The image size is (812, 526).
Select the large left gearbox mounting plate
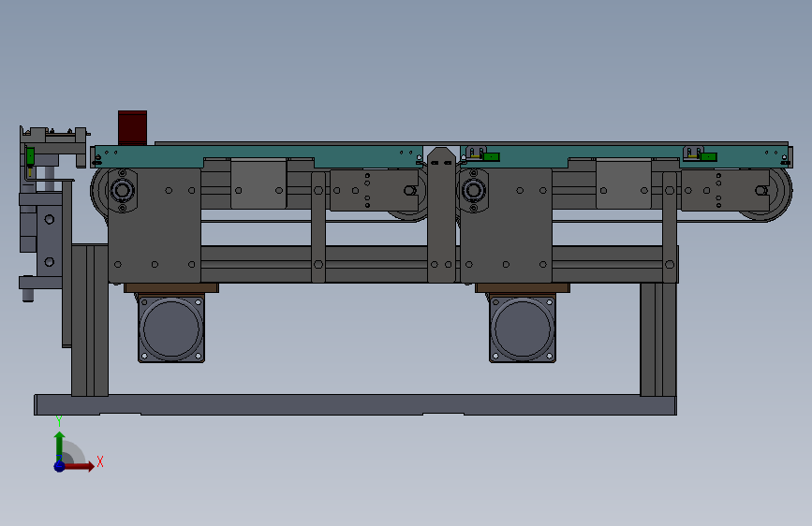point(155,226)
